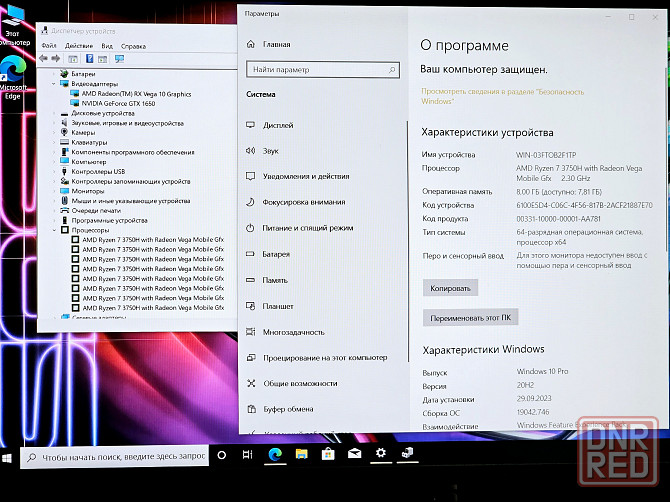Collapse the Процессоры tree node

(x=54, y=230)
